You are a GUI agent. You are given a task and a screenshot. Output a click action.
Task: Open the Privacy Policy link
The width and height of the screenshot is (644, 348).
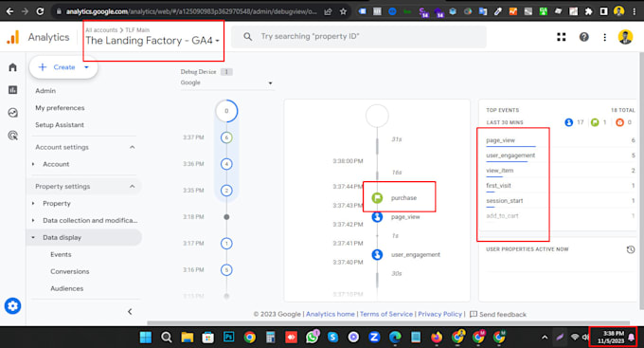(439, 314)
